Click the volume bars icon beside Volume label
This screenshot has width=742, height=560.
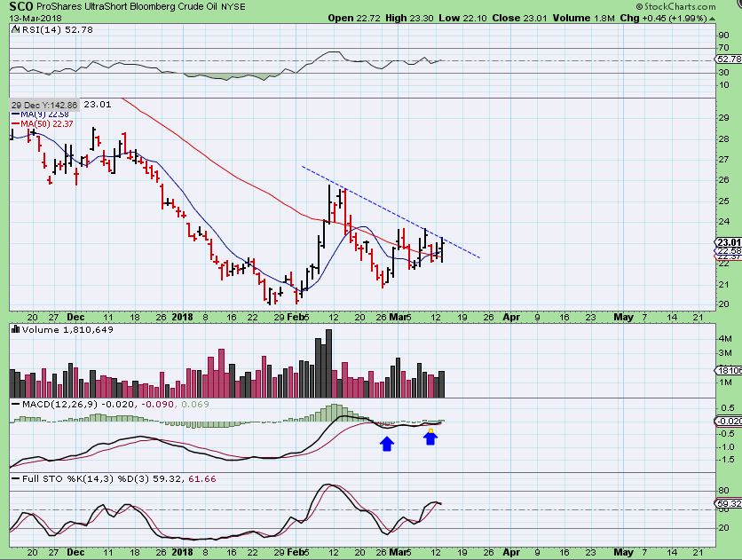(x=16, y=329)
